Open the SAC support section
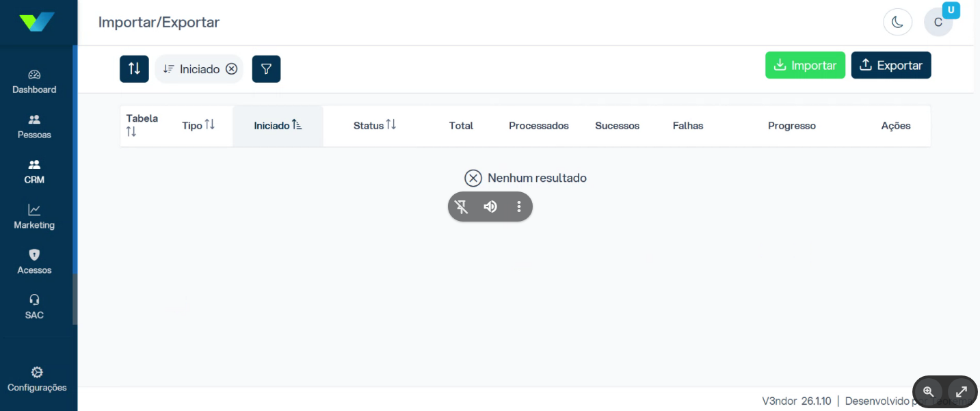 tap(34, 307)
